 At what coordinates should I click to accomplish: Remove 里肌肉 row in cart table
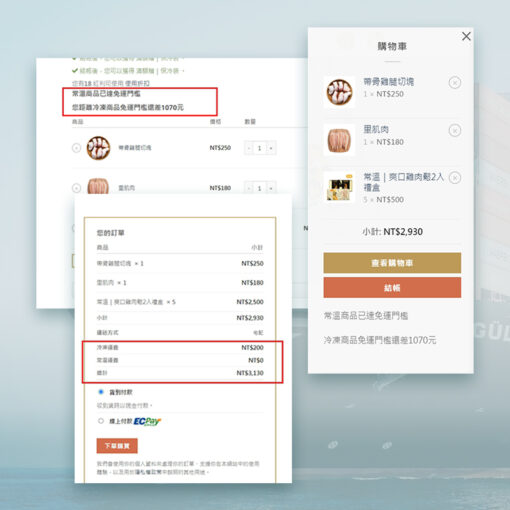click(x=76, y=188)
